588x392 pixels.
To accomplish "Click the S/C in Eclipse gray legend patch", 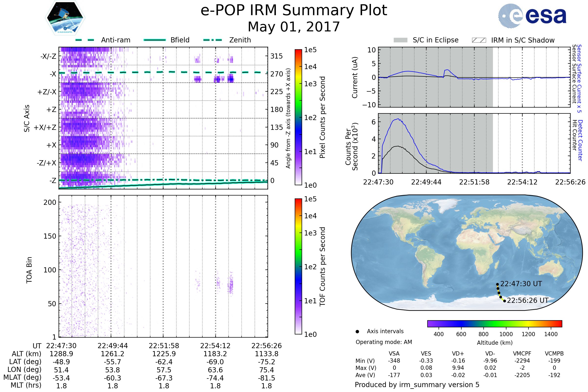I will pos(400,40).
